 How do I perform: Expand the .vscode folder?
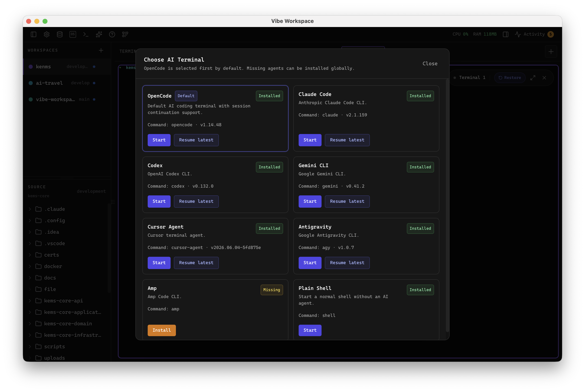(30, 243)
